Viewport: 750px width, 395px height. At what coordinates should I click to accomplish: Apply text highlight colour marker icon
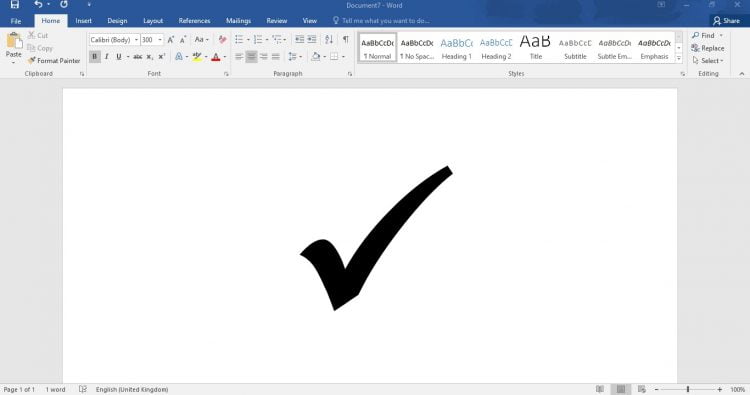click(197, 56)
